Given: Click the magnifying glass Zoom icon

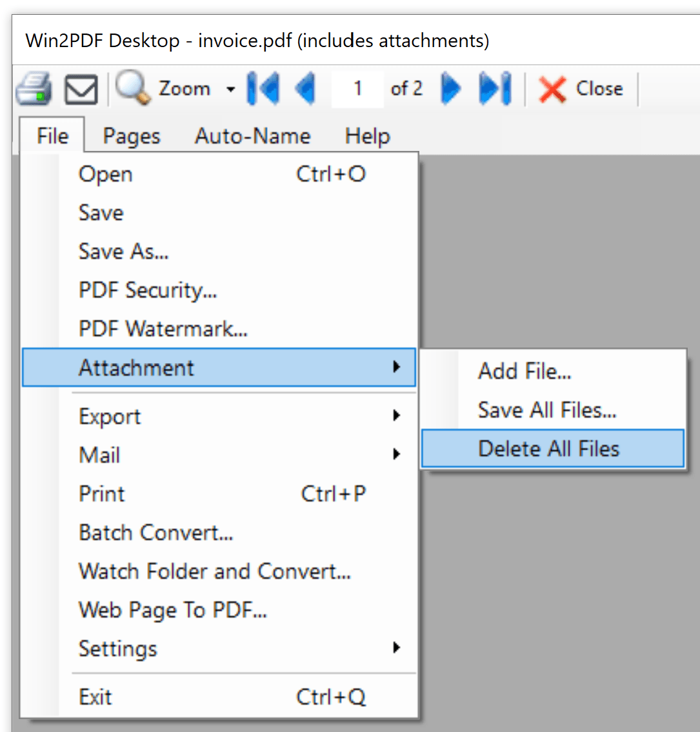Looking at the screenshot, I should pyautogui.click(x=133, y=88).
